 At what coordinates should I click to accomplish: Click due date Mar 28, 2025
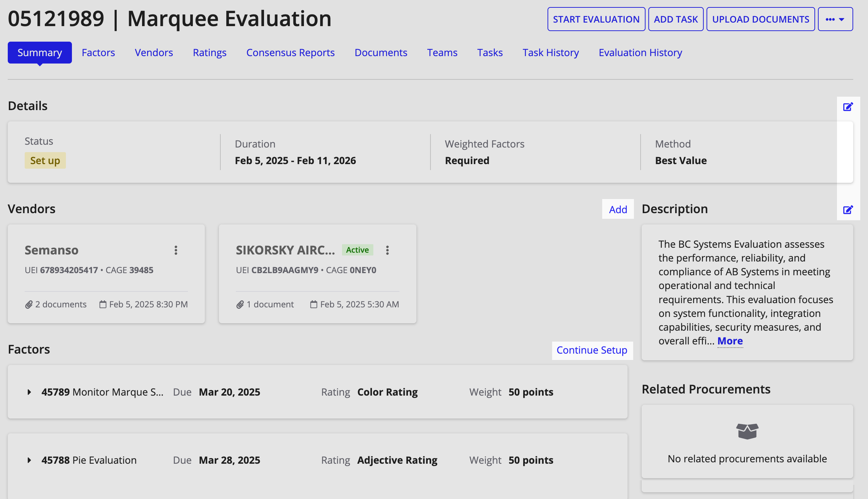(x=230, y=460)
